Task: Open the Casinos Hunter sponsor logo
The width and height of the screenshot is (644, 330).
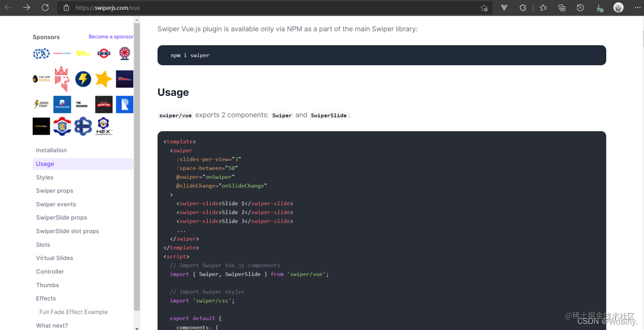Action: (103, 104)
